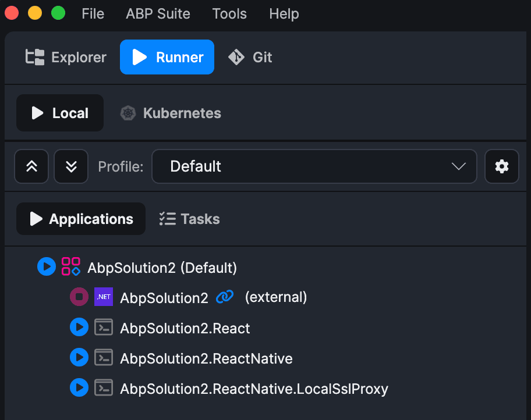Image resolution: width=531 pixels, height=420 pixels.
Task: Open the link icon beside AbpSolution2
Action: coord(225,297)
